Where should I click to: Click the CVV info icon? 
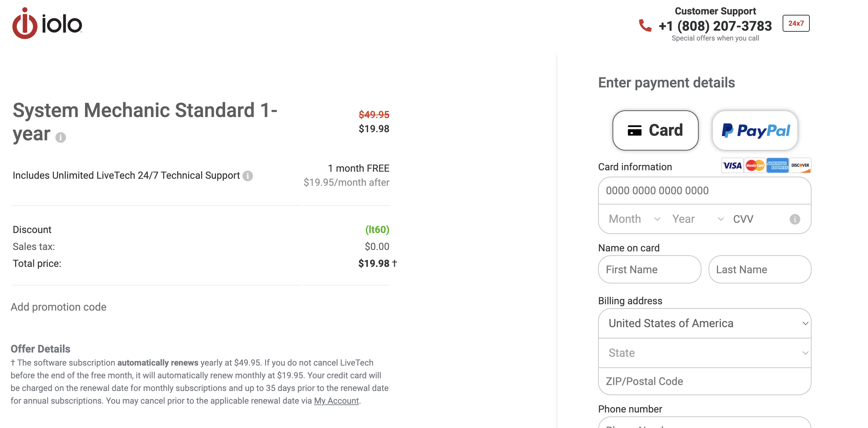[795, 219]
